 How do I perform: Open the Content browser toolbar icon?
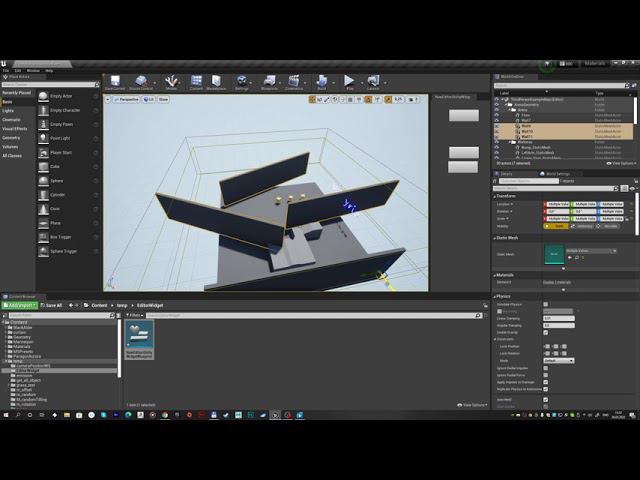pos(196,81)
